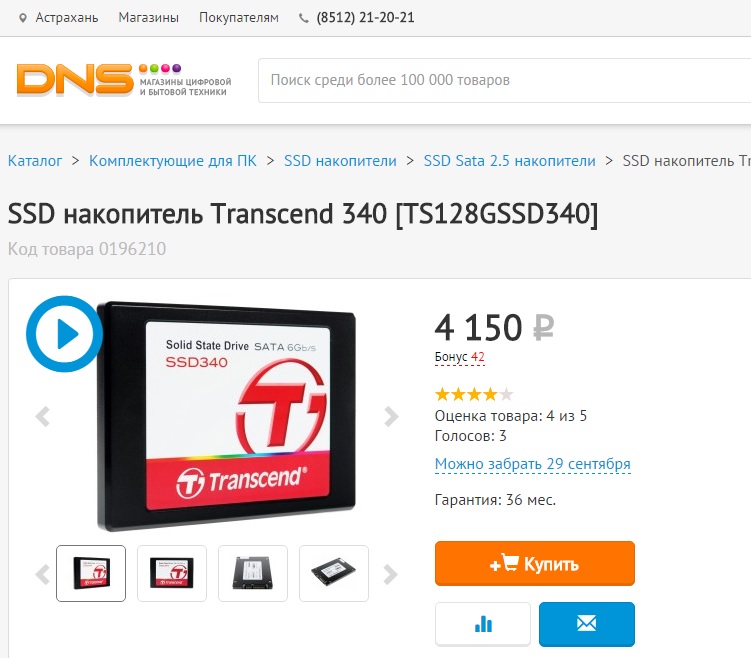Image resolution: width=751 pixels, height=658 pixels.
Task: Focus the product search field
Action: tap(504, 80)
